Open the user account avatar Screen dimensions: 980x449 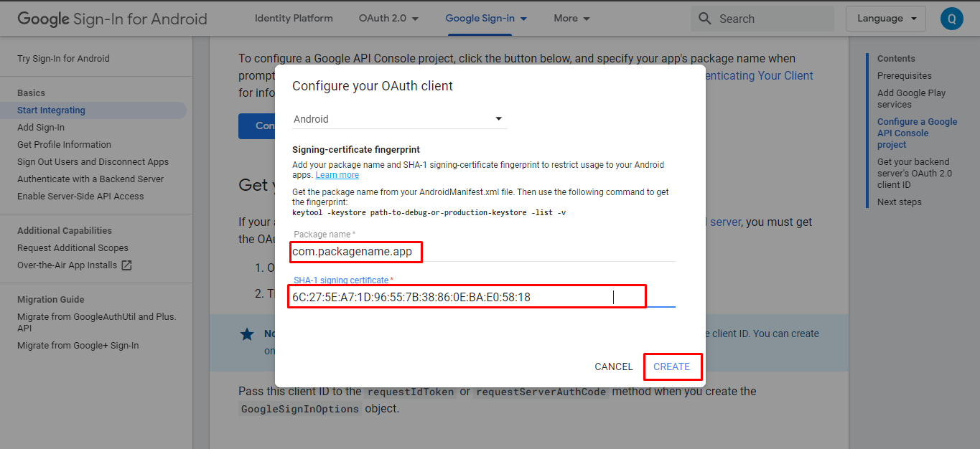pos(951,19)
